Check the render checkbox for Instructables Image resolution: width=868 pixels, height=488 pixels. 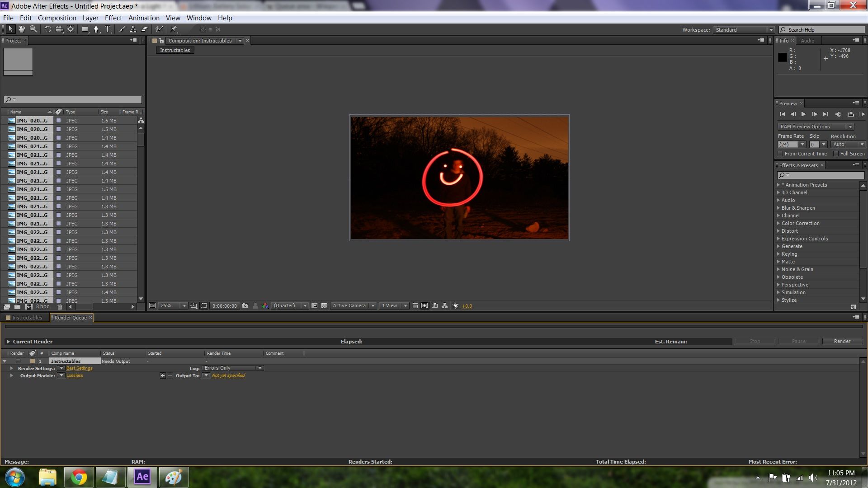click(18, 361)
